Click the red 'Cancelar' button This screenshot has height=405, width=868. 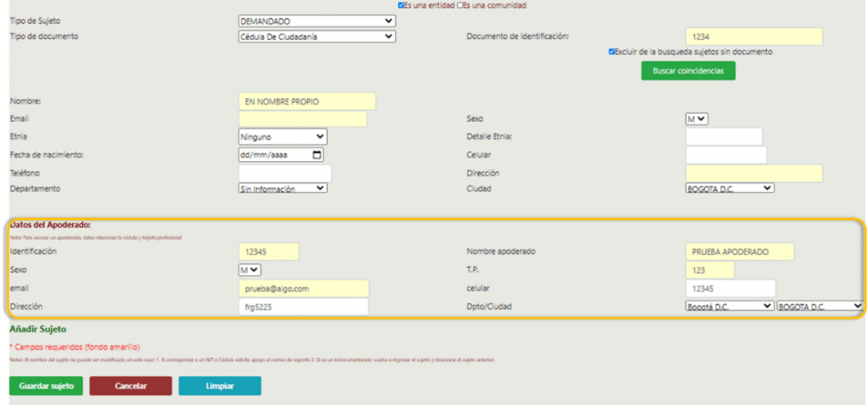[x=131, y=386]
